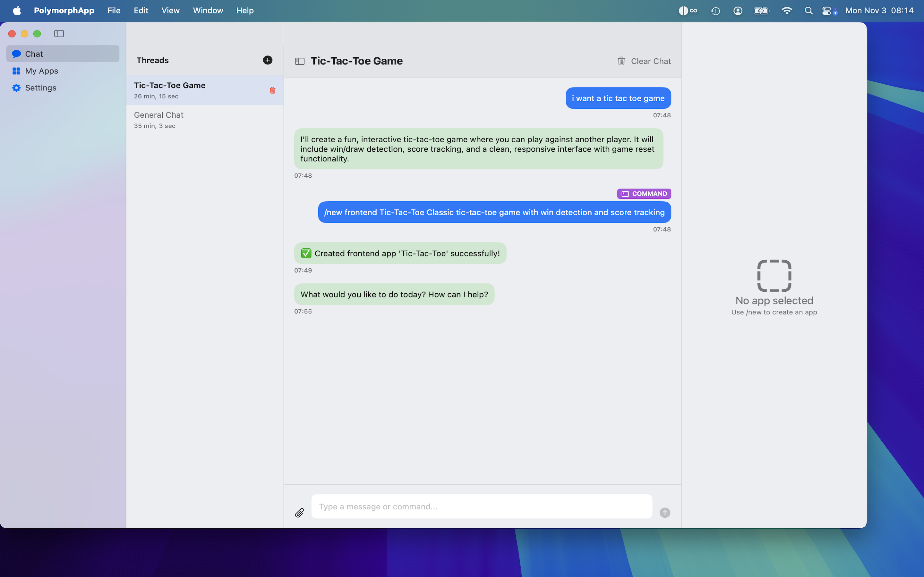924x577 pixels.
Task: Click the Clear Chat trash button
Action: [x=644, y=61]
